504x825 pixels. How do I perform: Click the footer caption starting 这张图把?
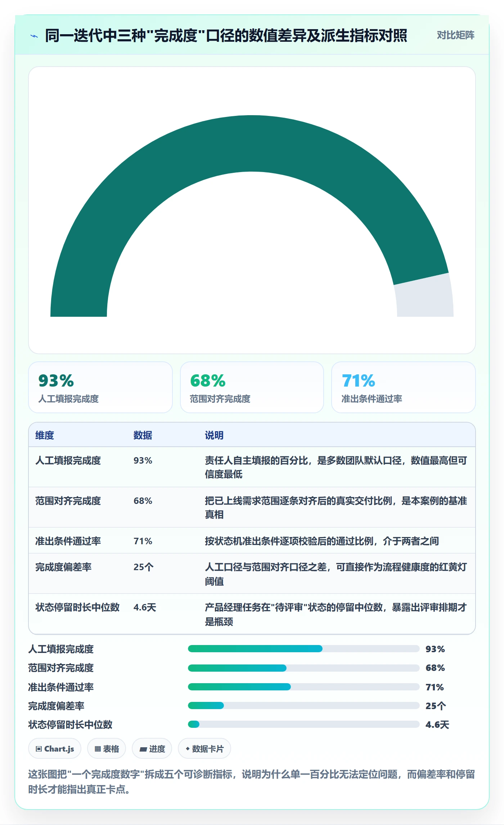coord(252,782)
